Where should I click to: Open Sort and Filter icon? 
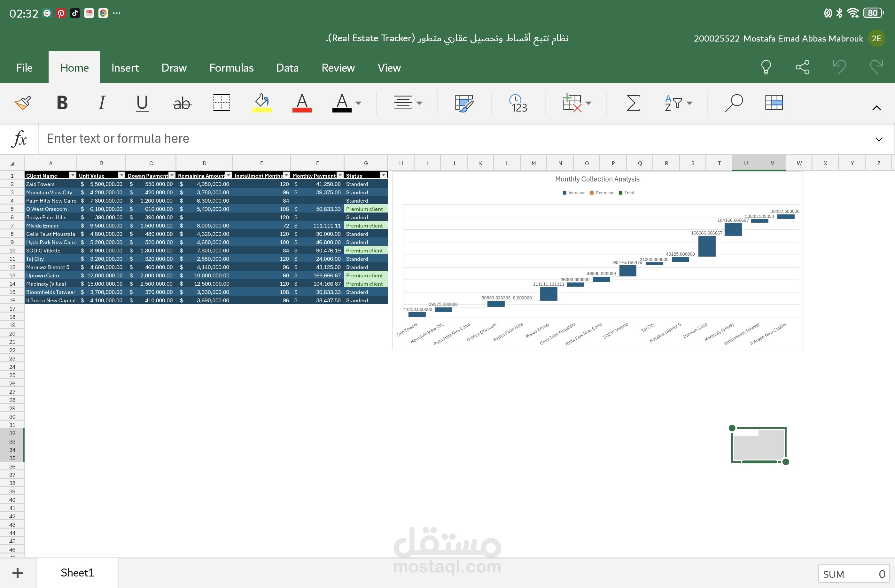click(673, 103)
